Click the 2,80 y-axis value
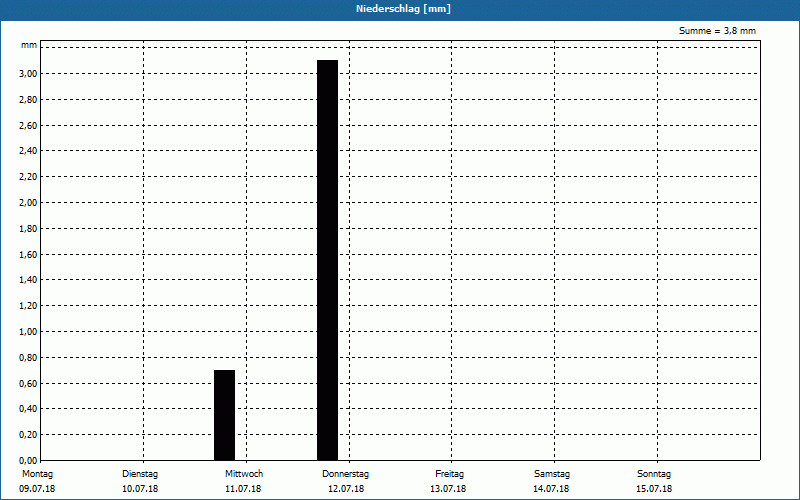 tap(28, 99)
